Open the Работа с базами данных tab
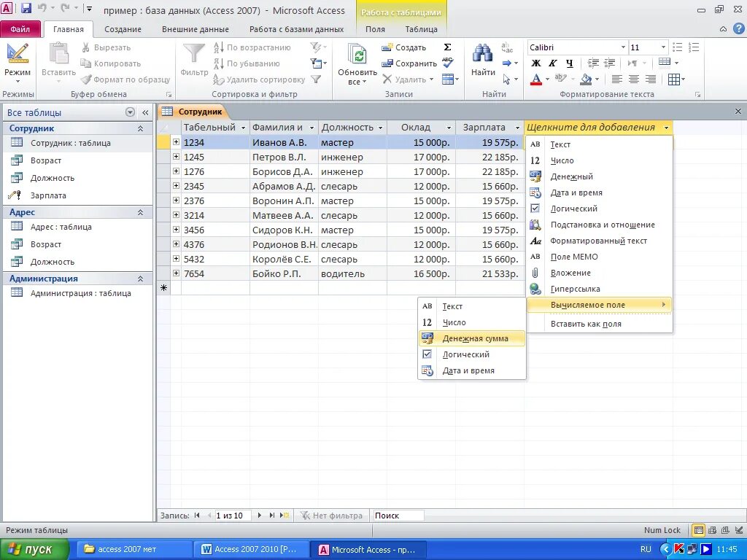 [296, 29]
